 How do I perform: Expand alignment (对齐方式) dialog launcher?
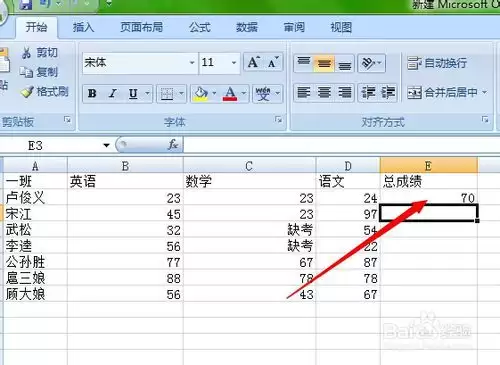pyautogui.click(x=485, y=119)
